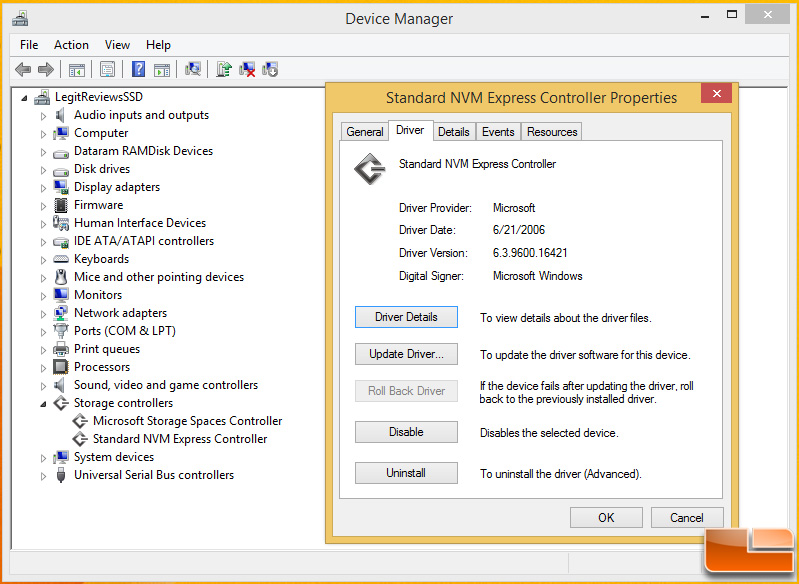Click Show/Hide Console Tree toolbar icon

point(76,69)
